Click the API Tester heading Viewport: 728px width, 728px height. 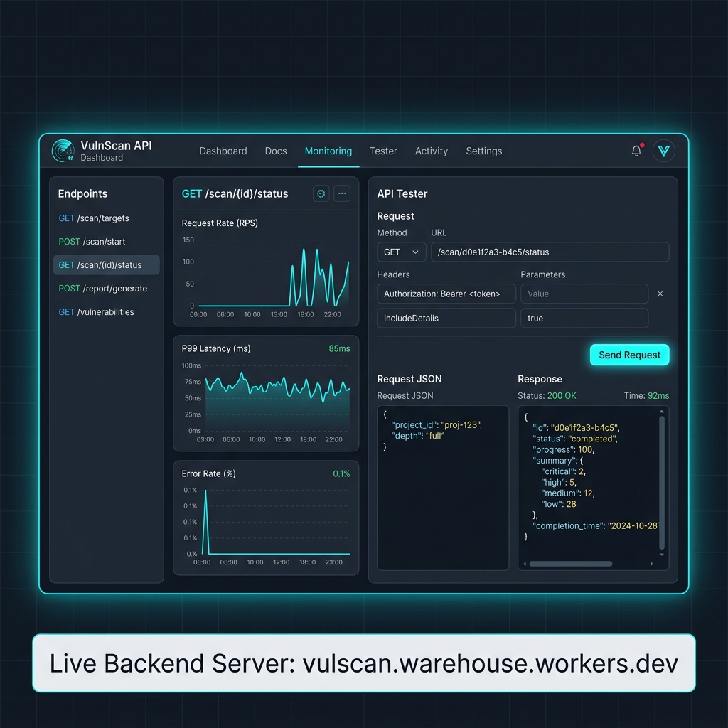(402, 193)
